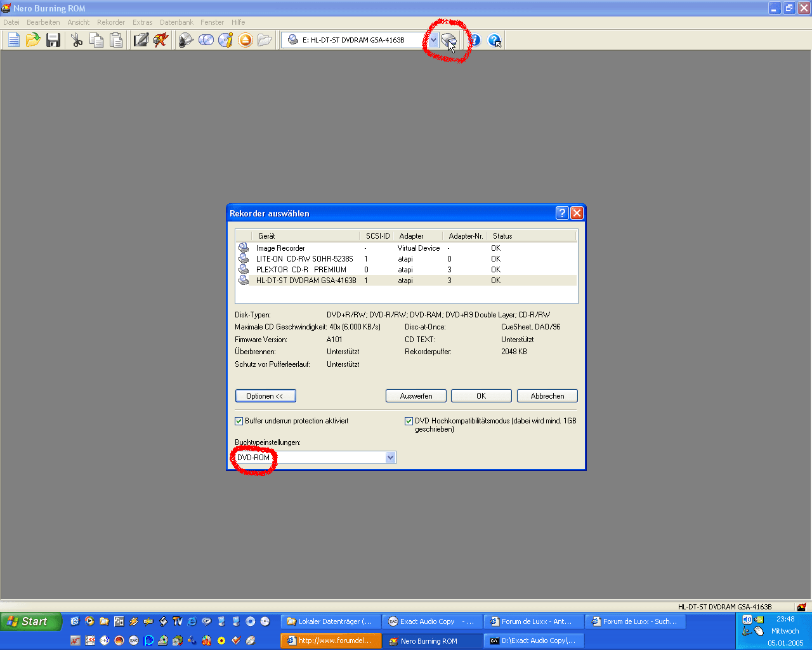
Task: Switch to Forum de Luxx - Such... taskbar button
Action: 635,621
